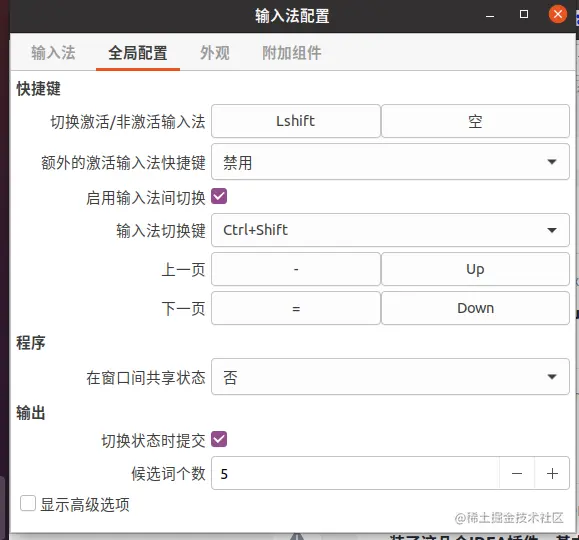Decrease 候选词个数 with minus button
The width and height of the screenshot is (579, 540).
(517, 474)
